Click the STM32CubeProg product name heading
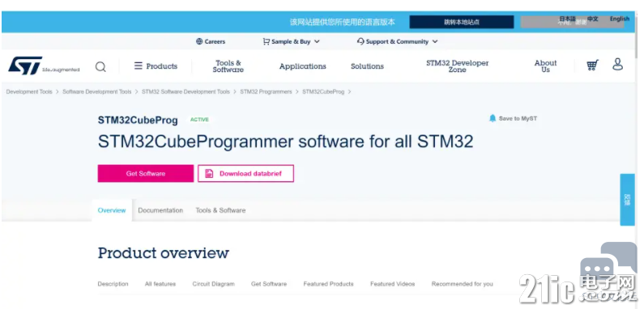This screenshot has width=644, height=309. pos(138,121)
